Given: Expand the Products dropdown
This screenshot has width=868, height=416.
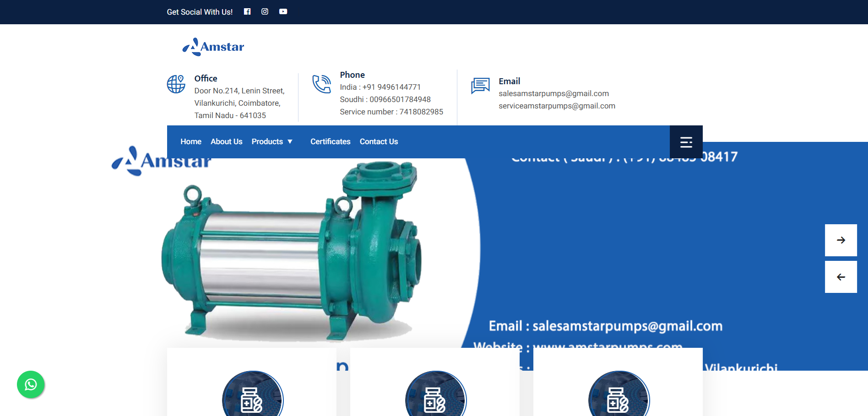Looking at the screenshot, I should tap(272, 141).
